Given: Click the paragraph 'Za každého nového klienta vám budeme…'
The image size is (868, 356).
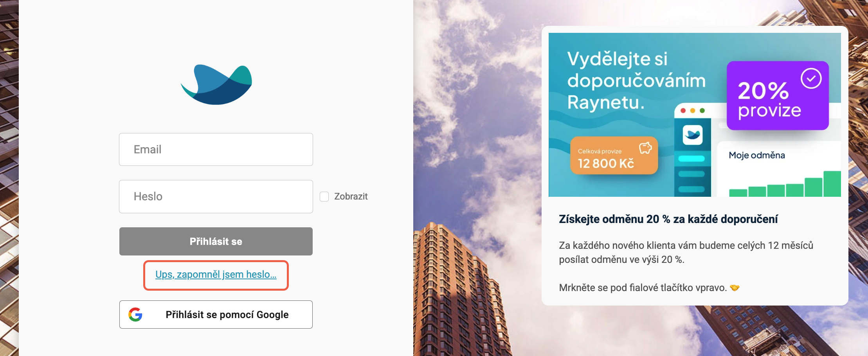Looking at the screenshot, I should tap(686, 252).
